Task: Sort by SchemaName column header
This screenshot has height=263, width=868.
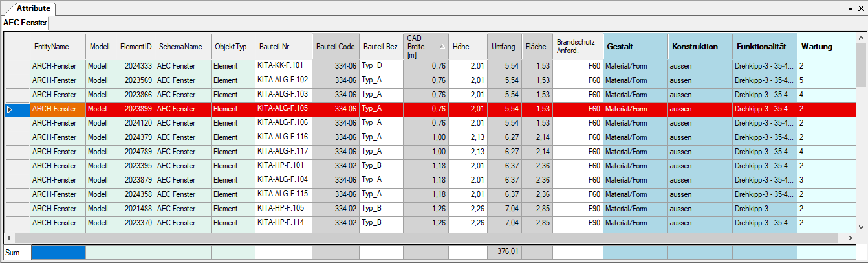Action: tap(182, 47)
